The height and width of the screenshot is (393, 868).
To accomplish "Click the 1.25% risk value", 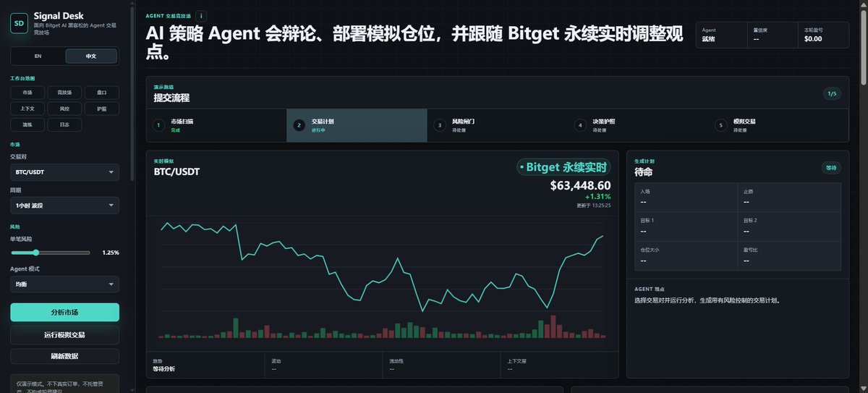I will [111, 253].
